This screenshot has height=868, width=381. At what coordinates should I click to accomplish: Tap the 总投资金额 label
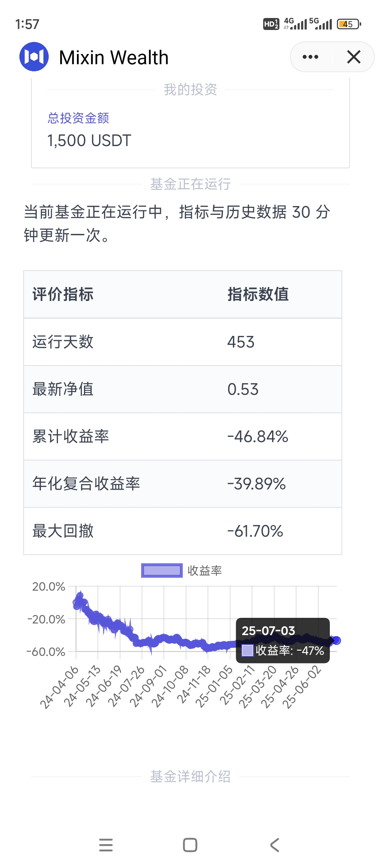[x=78, y=118]
